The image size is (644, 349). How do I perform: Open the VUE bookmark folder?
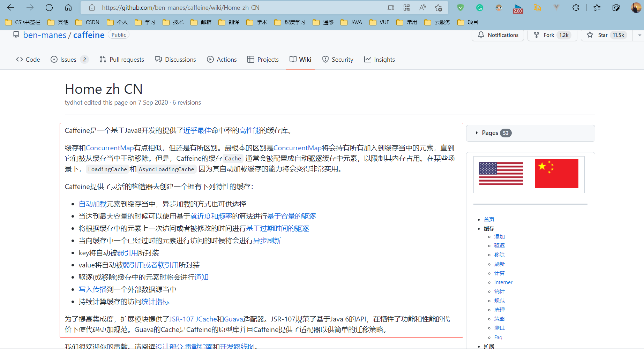coord(380,22)
